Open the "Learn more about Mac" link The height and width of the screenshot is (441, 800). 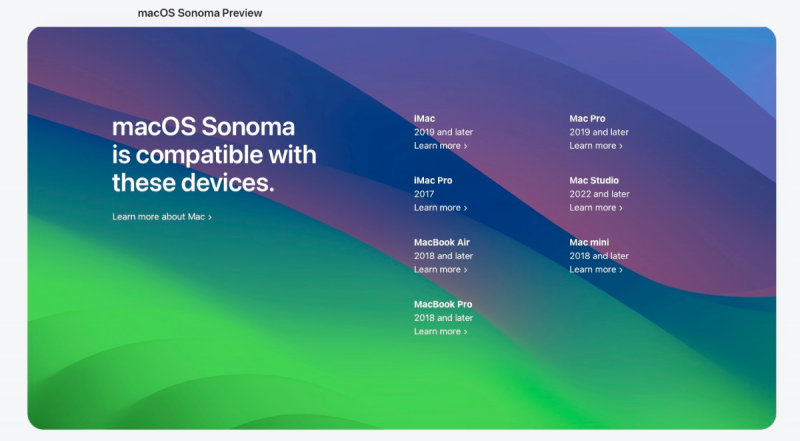click(162, 216)
